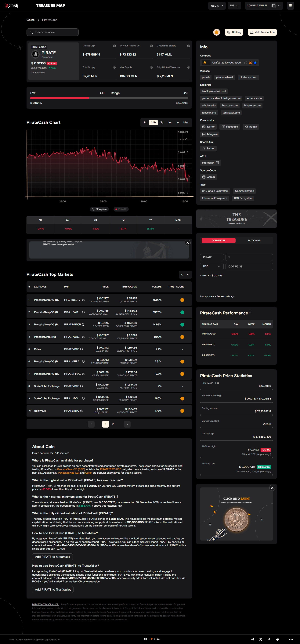Open the Staking button

[x=234, y=32]
